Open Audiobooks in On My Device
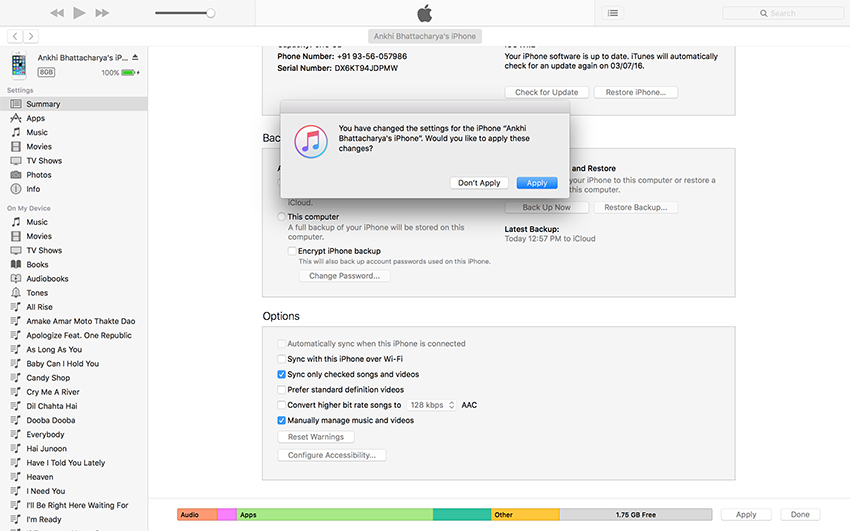This screenshot has width=850, height=531. (47, 279)
